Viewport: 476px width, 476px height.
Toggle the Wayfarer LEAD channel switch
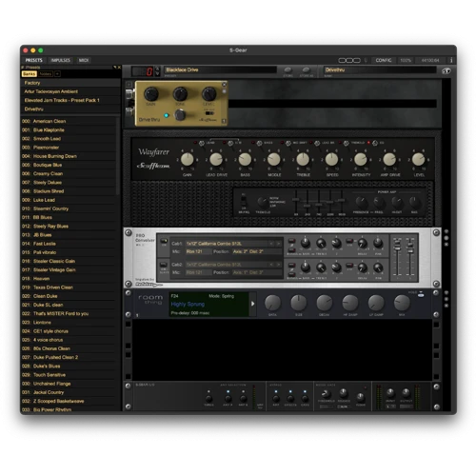[x=202, y=143]
